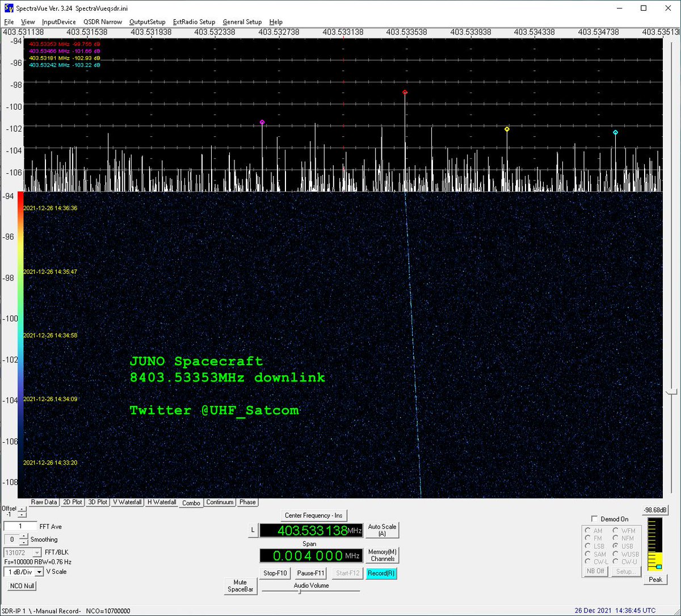Switch to the Raw Data tab
Screen dimensions: 681x616
click(44, 502)
